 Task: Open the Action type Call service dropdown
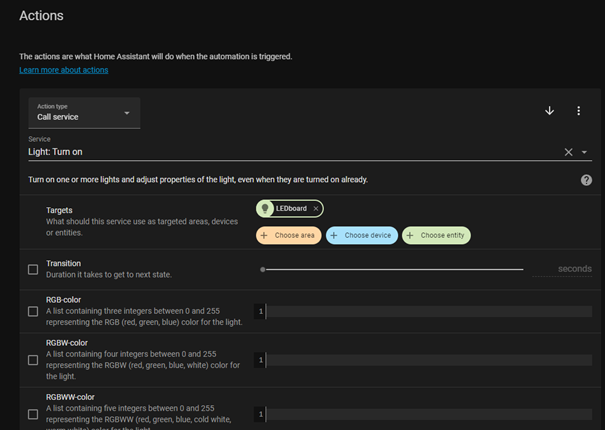pyautogui.click(x=84, y=113)
